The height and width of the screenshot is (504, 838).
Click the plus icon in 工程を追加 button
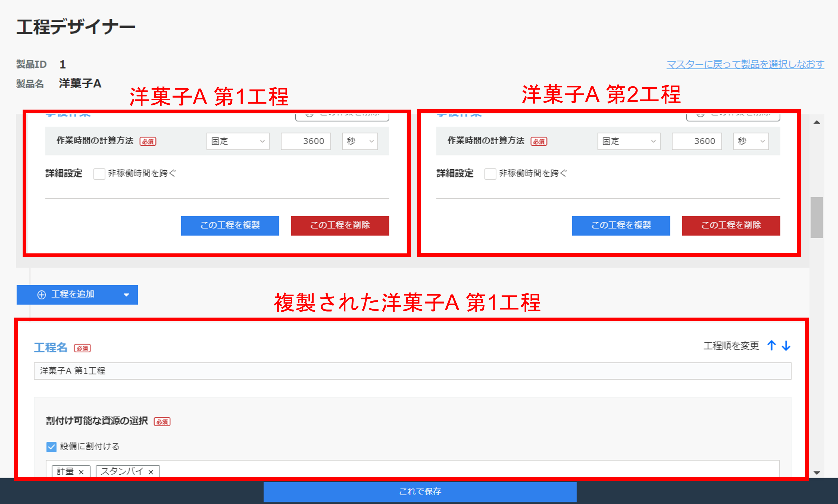coord(42,295)
